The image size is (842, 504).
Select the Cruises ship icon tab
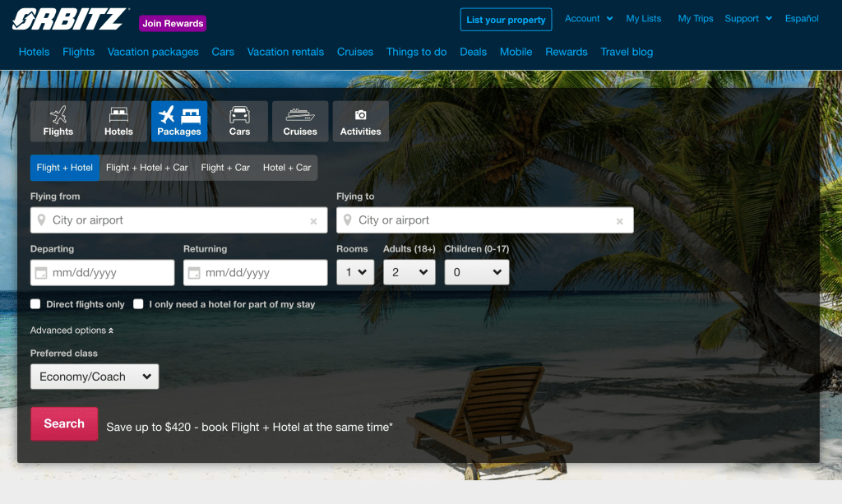pyautogui.click(x=300, y=121)
